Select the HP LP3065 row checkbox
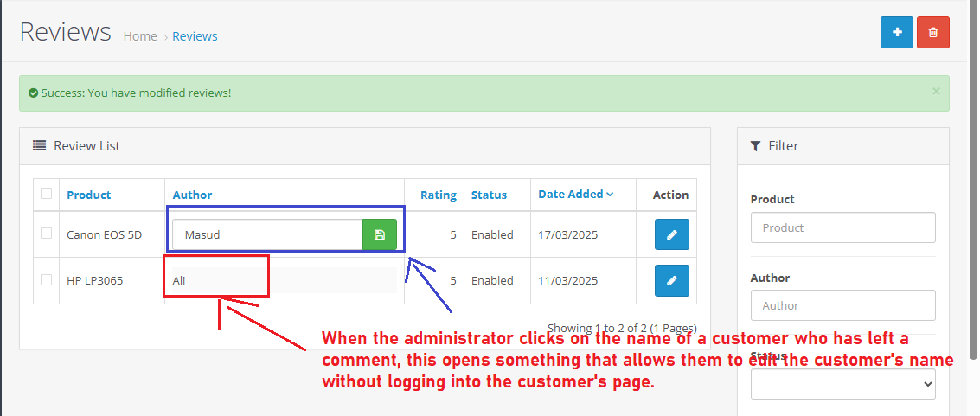 (x=47, y=279)
